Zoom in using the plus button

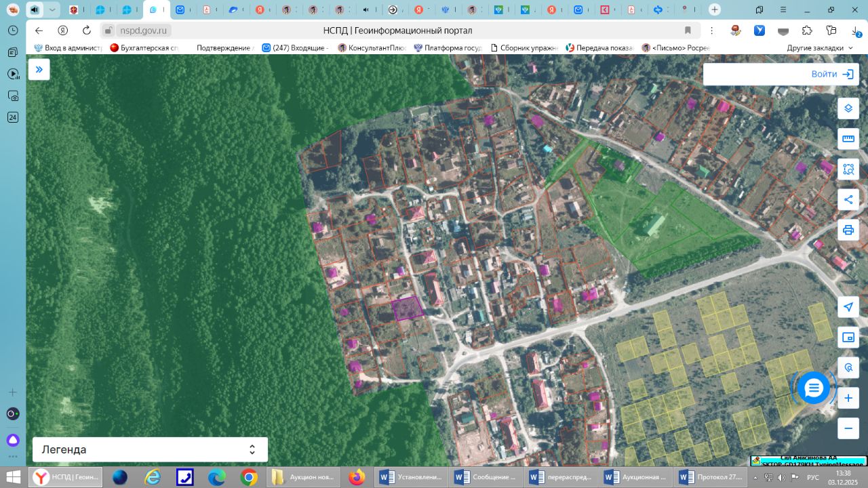848,399
